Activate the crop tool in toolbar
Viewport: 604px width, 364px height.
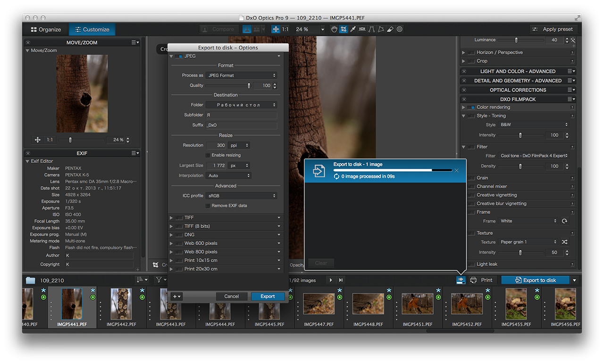coord(344,29)
